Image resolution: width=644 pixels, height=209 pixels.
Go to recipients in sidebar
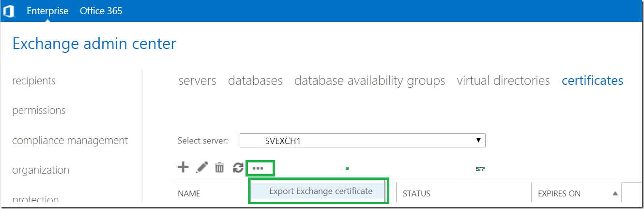(x=34, y=81)
